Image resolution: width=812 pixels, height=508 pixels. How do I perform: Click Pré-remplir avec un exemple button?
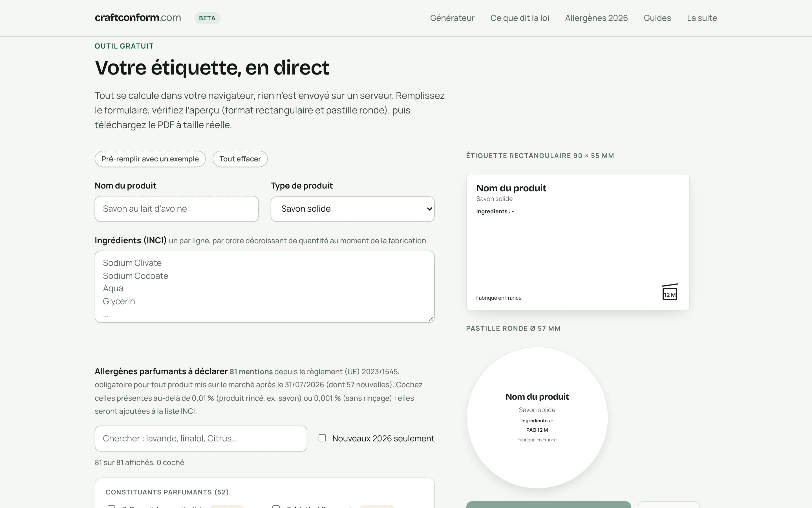150,159
